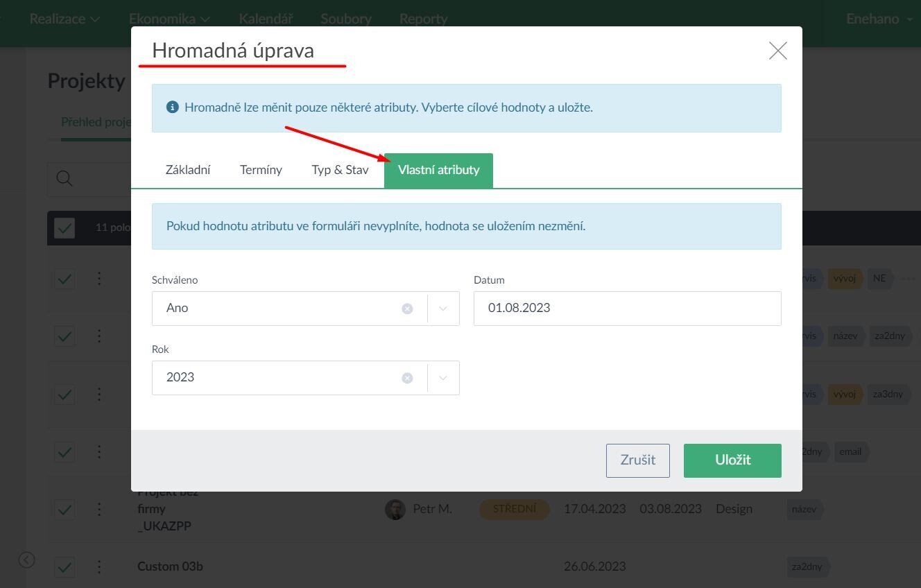The width and height of the screenshot is (921, 588).
Task: Close the Hromadná úprava dialog with X
Action: point(777,51)
